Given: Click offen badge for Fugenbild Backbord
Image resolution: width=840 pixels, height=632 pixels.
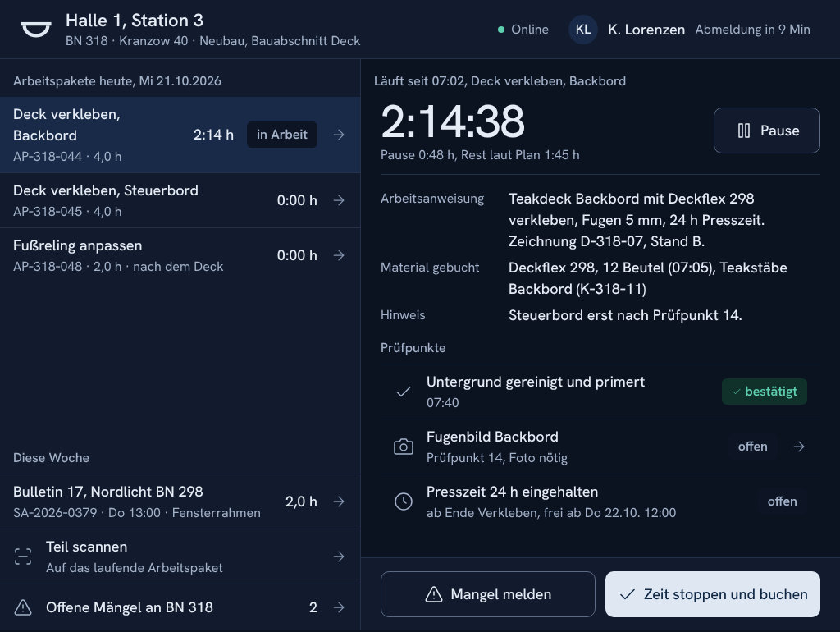Looking at the screenshot, I should 752,447.
